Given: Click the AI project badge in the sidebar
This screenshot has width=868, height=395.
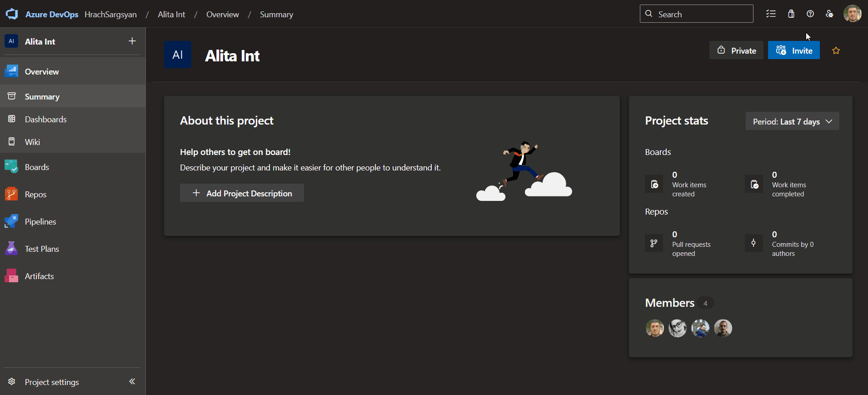Looking at the screenshot, I should click(x=11, y=41).
